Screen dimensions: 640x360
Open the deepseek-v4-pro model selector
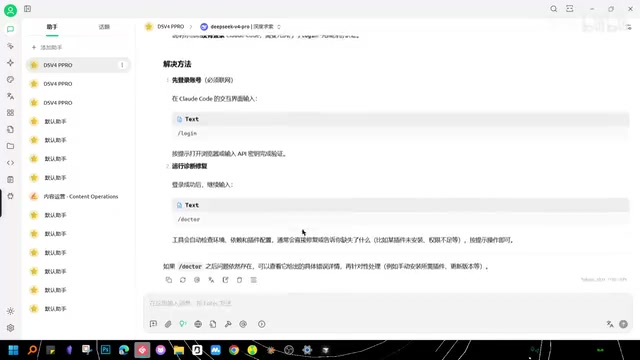[x=240, y=27]
